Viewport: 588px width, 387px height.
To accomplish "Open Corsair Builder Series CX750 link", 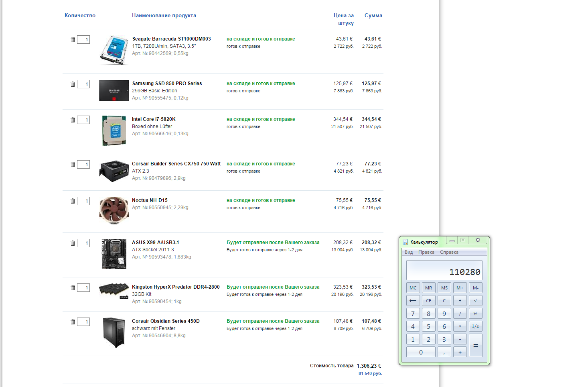I will coord(176,164).
